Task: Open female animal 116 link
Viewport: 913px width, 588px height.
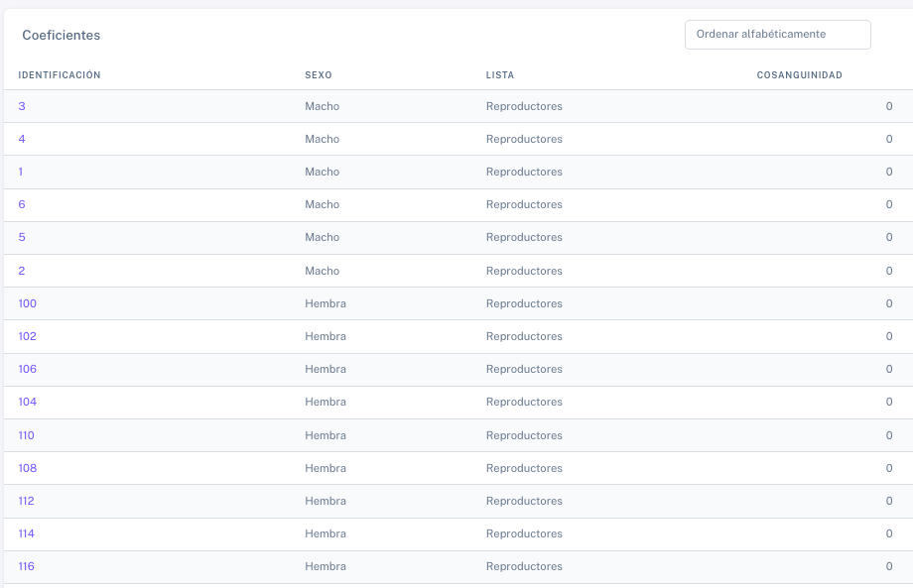Action: point(26,566)
